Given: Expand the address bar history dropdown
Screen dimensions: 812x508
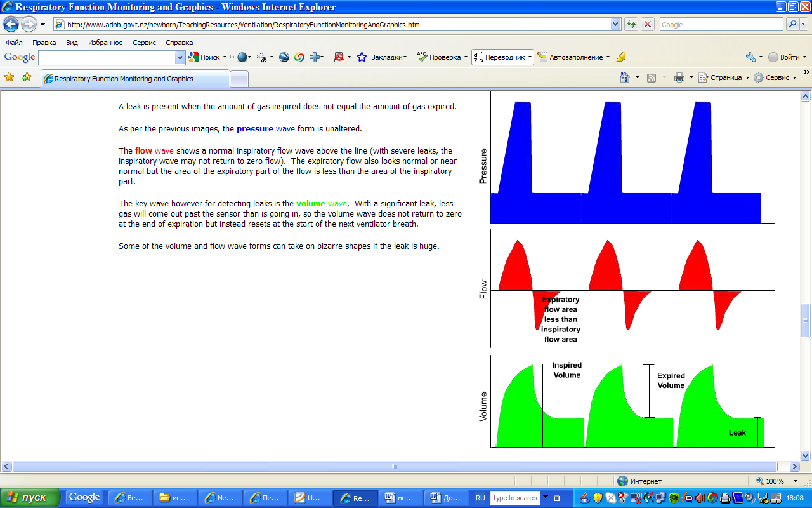Looking at the screenshot, I should point(615,25).
